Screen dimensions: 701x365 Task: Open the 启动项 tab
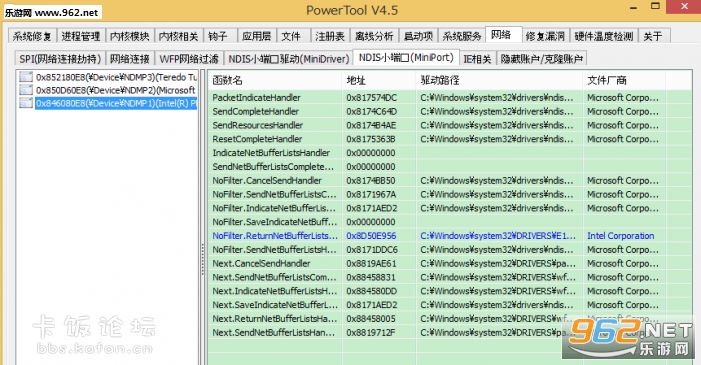click(418, 36)
